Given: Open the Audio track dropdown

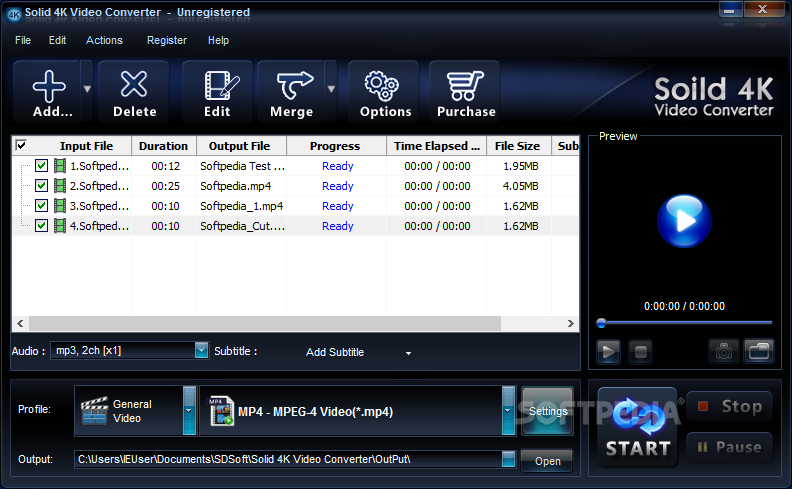Looking at the screenshot, I should pyautogui.click(x=201, y=350).
